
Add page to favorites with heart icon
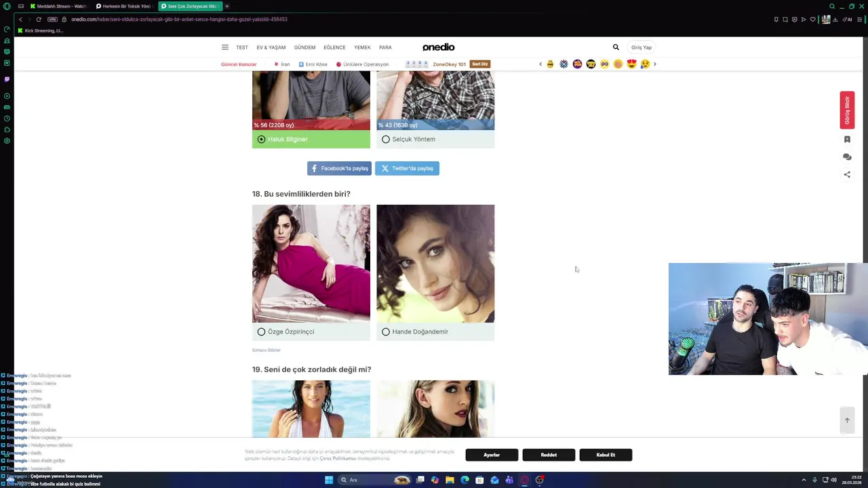[813, 20]
